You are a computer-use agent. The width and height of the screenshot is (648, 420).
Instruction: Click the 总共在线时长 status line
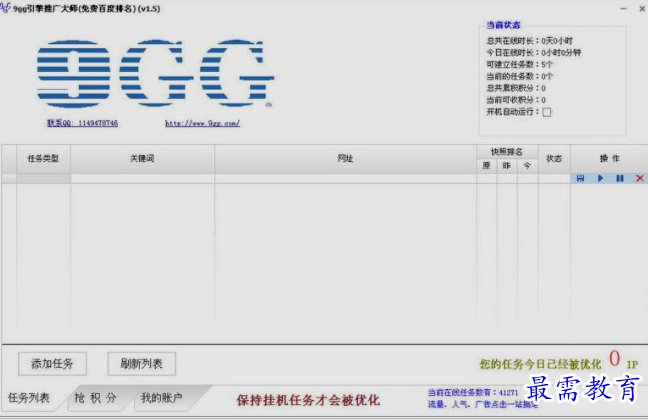[x=530, y=41]
